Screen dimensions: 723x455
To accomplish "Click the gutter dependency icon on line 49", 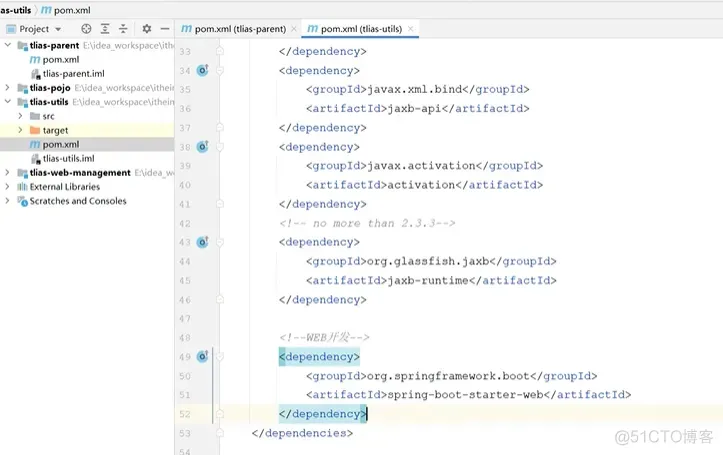I will (x=202, y=356).
